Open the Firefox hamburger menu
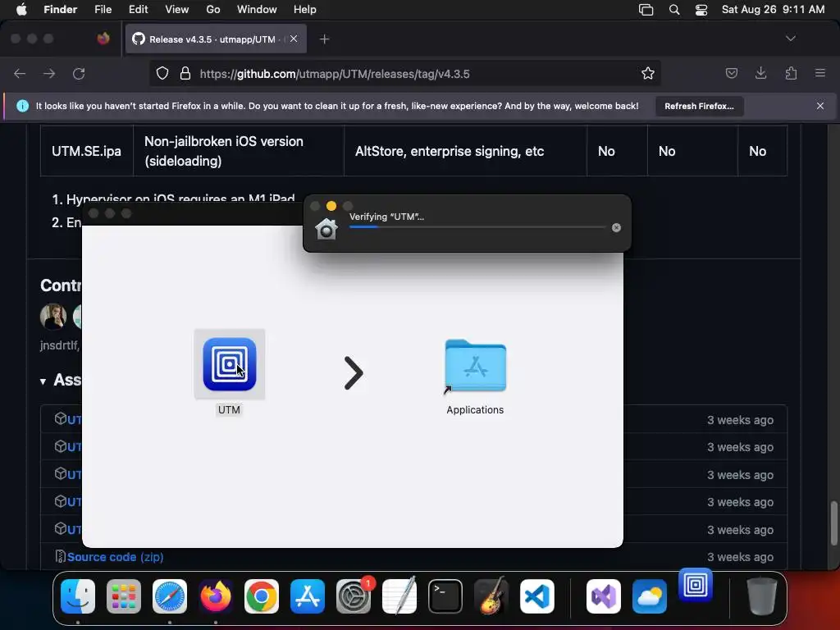Screen dimensions: 840x630 tap(820, 73)
